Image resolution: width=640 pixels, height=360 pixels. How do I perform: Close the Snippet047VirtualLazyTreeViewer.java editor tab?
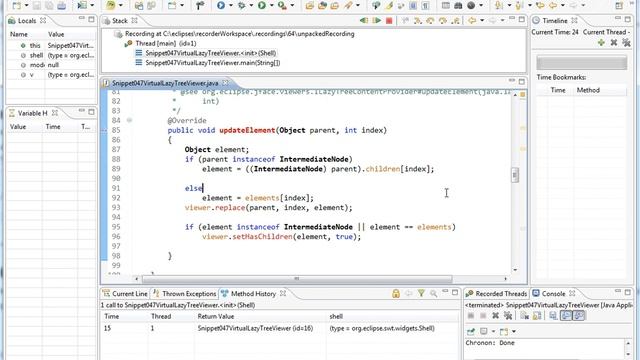coord(225,83)
